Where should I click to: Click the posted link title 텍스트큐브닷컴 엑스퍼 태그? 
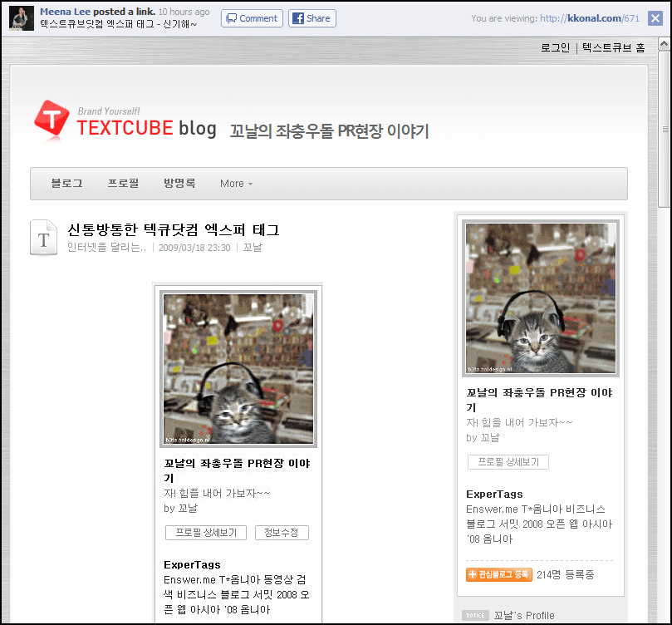click(119, 24)
